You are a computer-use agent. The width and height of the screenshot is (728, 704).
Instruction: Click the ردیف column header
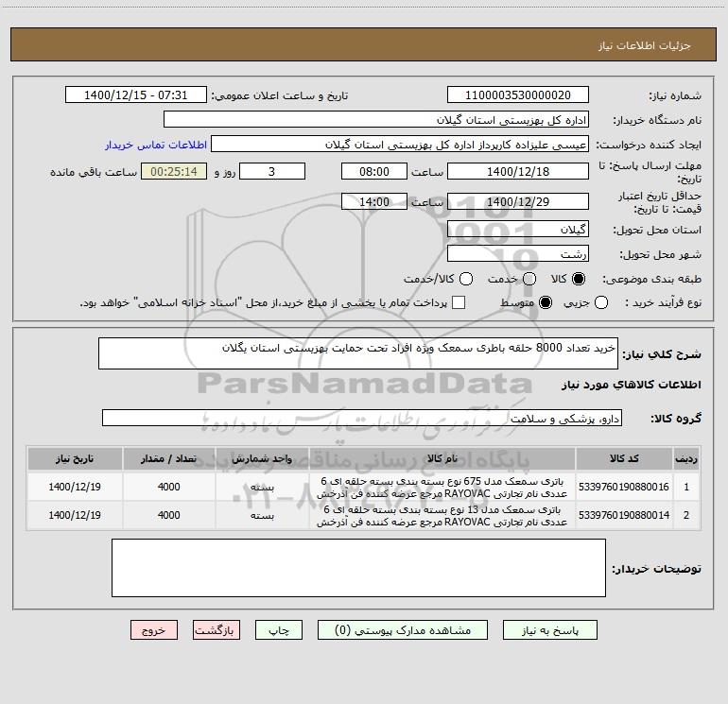pyautogui.click(x=686, y=458)
